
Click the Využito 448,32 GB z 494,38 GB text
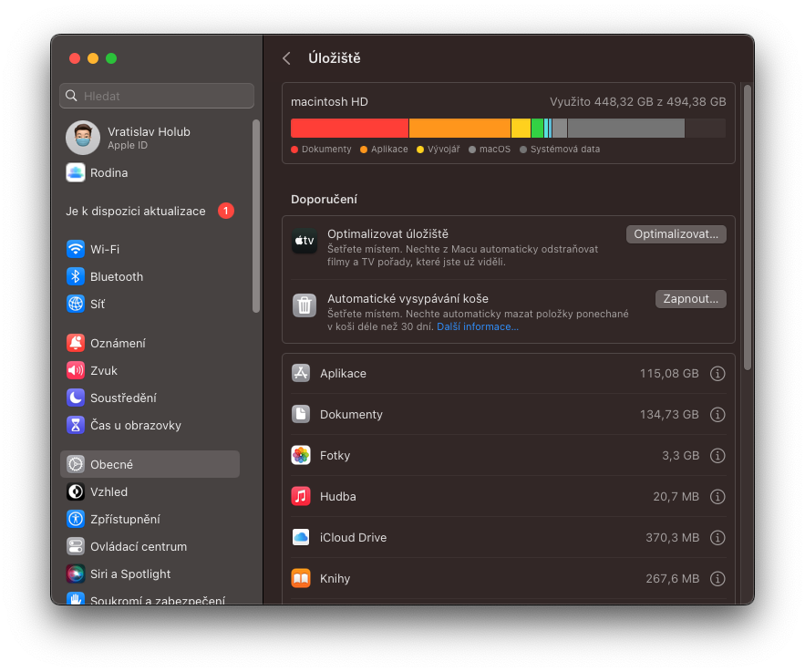637,102
